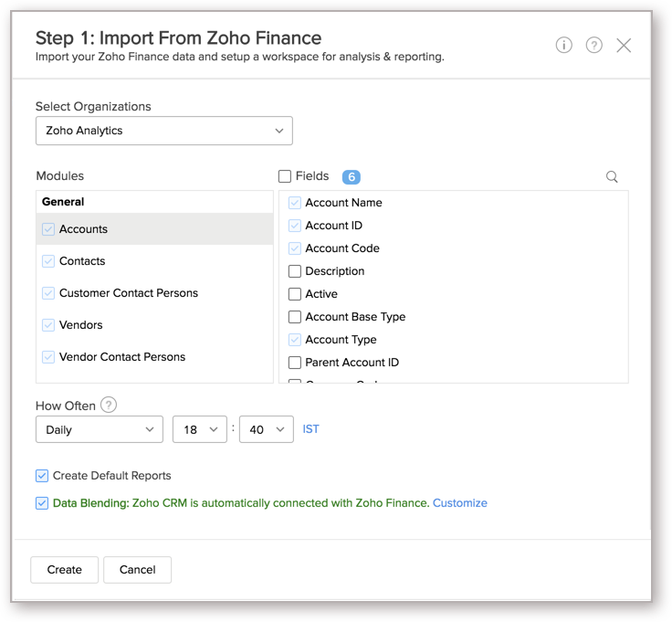Viewport: 672px width, 622px height.
Task: Toggle the select-all Fields checkbox
Action: [x=285, y=176]
